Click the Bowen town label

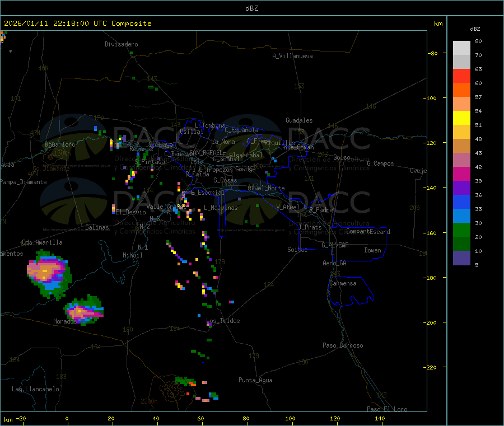tap(372, 250)
